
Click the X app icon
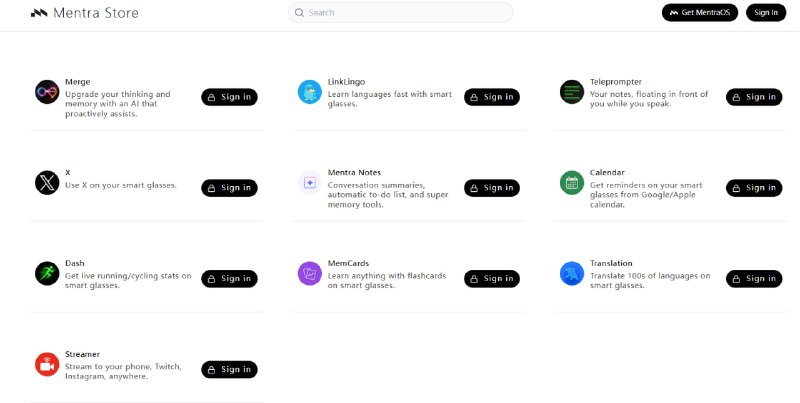tap(47, 183)
